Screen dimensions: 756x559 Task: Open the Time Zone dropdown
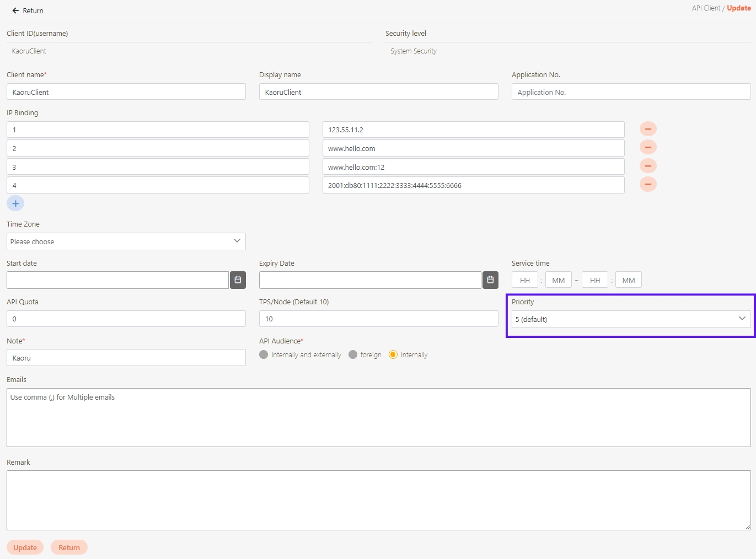click(x=126, y=241)
